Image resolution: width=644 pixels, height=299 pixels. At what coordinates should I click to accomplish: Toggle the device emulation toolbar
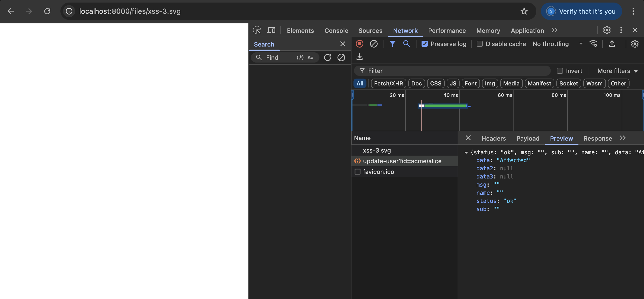[271, 30]
